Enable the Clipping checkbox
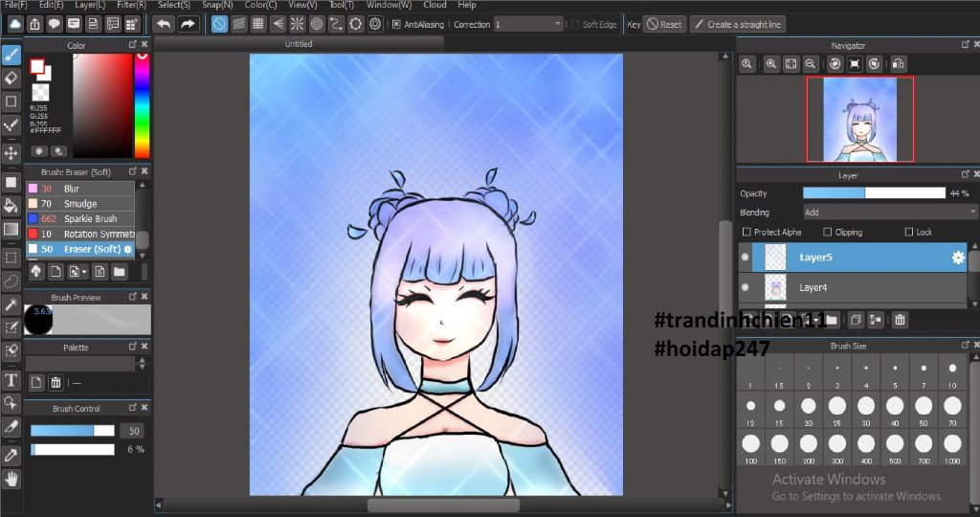980x517 pixels. coord(828,232)
